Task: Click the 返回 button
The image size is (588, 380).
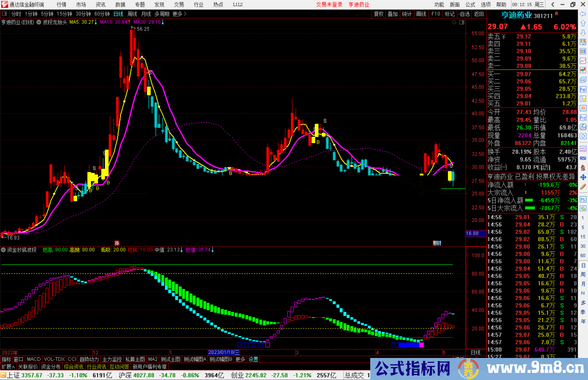Action: [479, 14]
